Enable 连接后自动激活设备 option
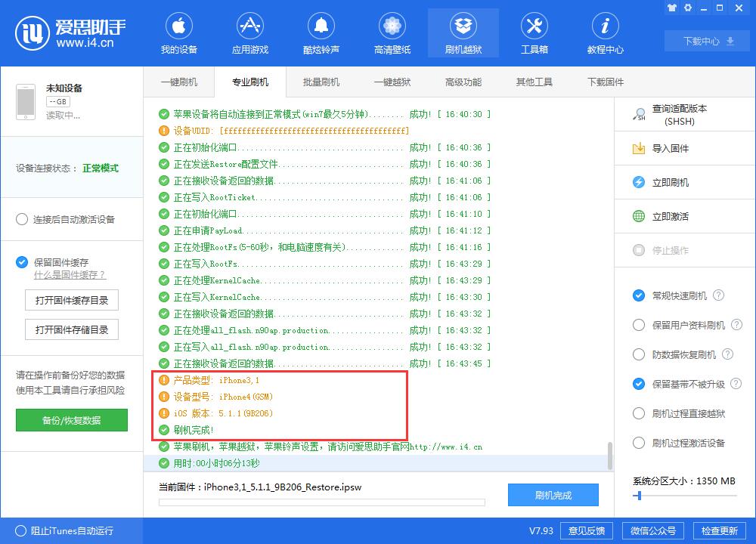Image resolution: width=756 pixels, height=544 pixels. (22, 219)
